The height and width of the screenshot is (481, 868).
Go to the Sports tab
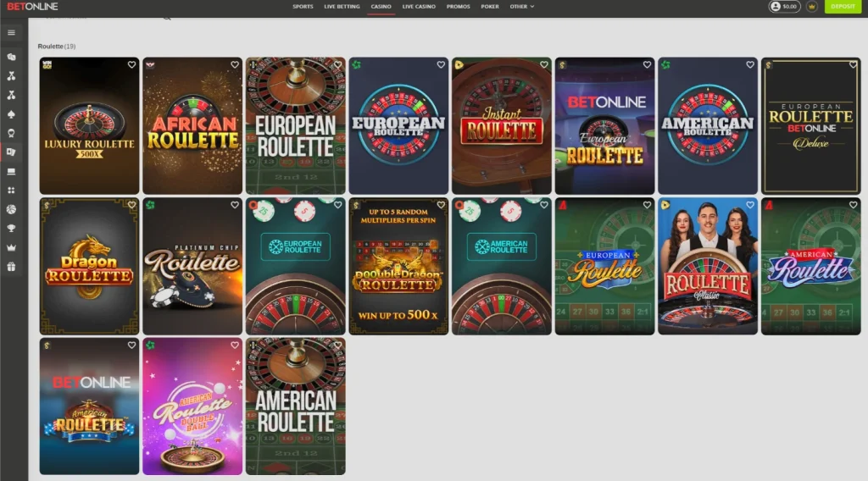pos(303,7)
